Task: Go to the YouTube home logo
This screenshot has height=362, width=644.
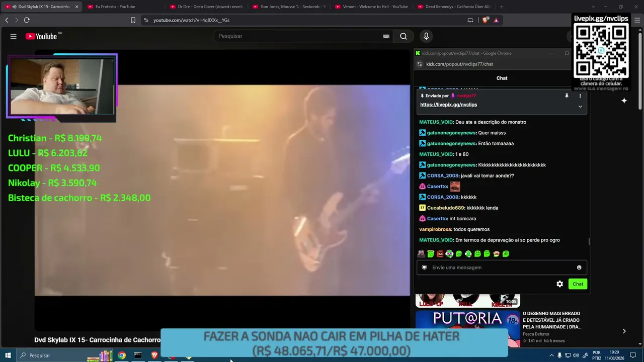Action: [41, 36]
